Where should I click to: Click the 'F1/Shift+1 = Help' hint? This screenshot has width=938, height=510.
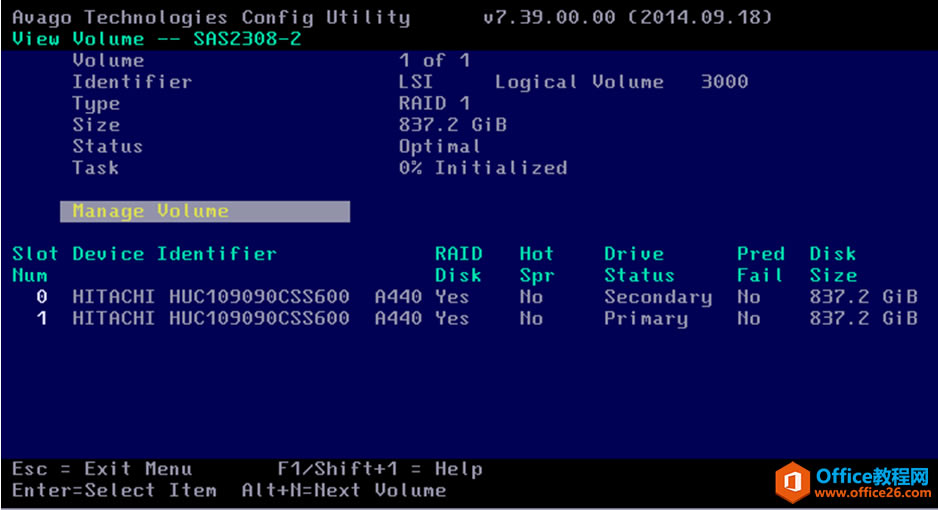click(x=380, y=469)
